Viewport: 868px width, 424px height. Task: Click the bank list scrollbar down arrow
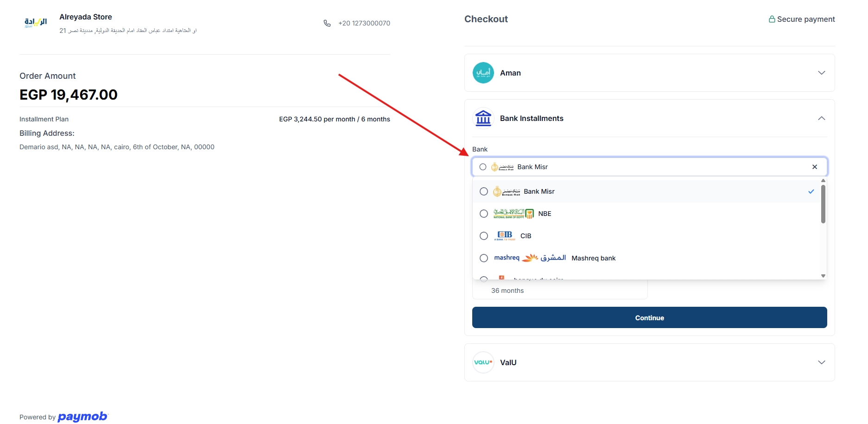823,276
